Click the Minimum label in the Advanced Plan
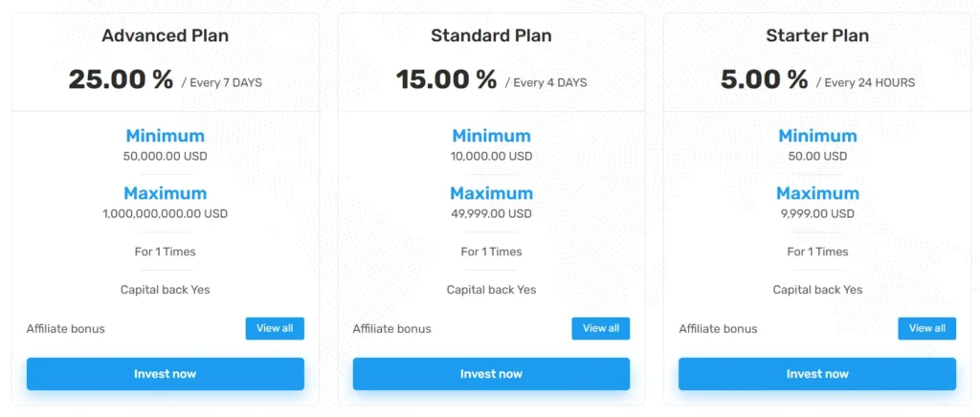 click(x=165, y=136)
